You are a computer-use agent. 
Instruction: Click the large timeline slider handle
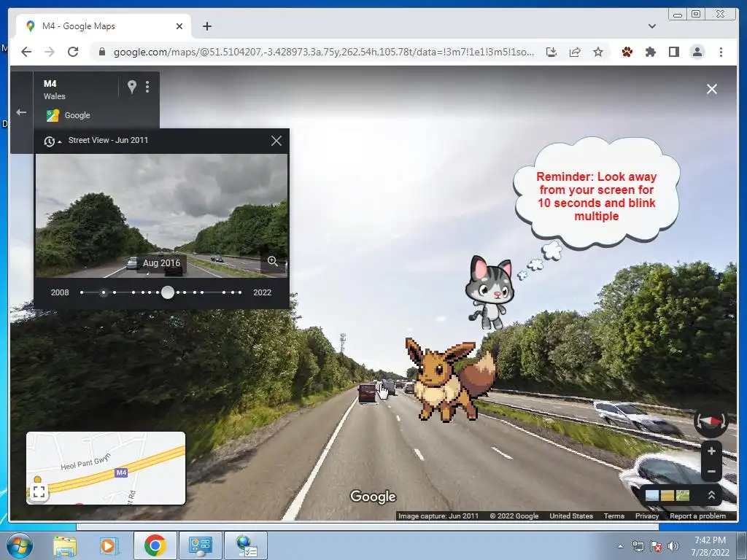[x=167, y=292]
